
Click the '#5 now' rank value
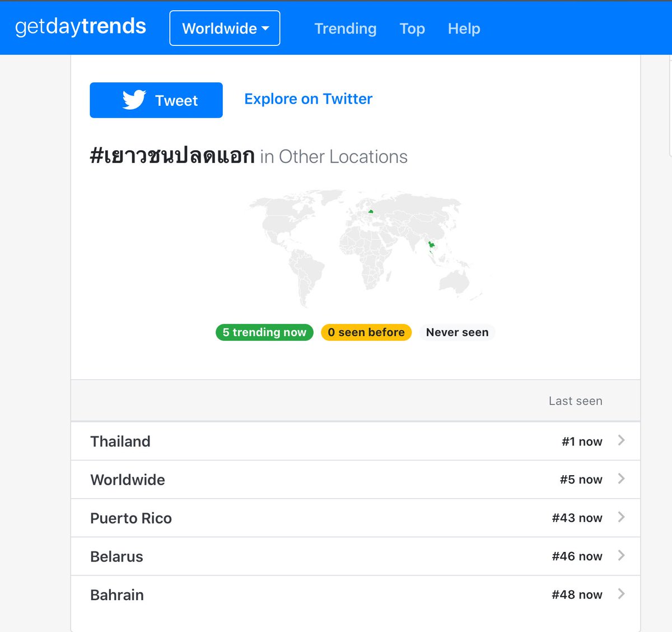(x=581, y=480)
